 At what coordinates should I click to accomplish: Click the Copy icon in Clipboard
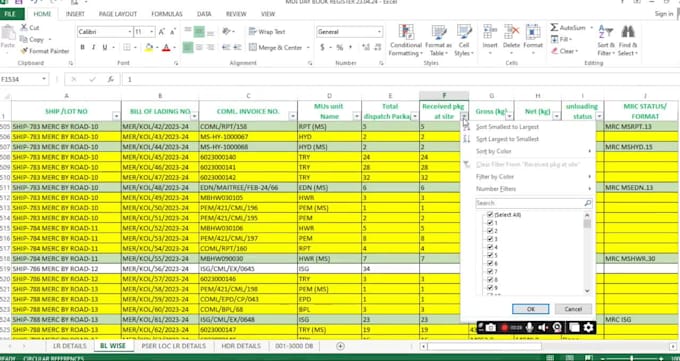23,39
